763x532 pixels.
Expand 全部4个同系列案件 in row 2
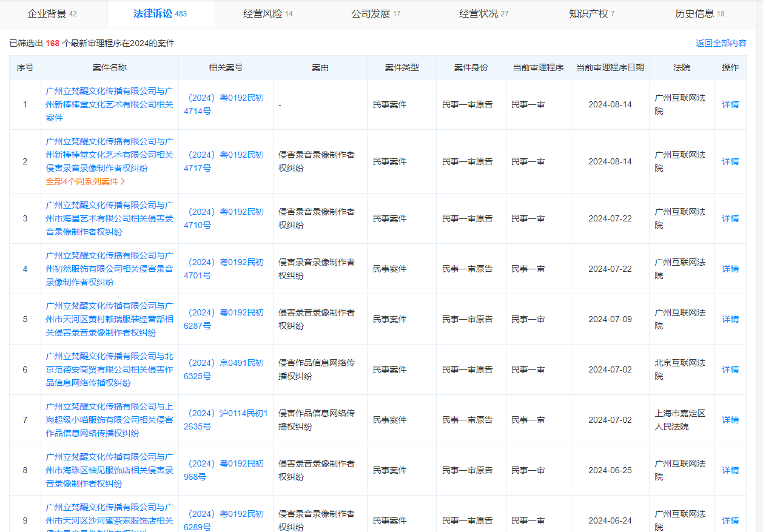pyautogui.click(x=86, y=181)
